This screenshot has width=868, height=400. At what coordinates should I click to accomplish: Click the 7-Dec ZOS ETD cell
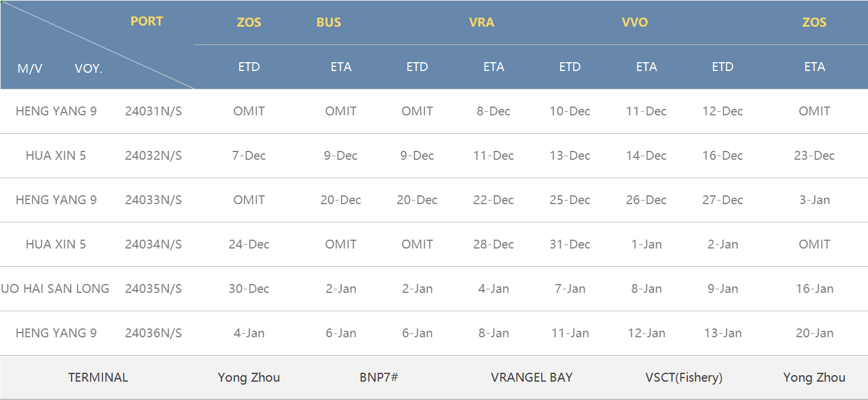tap(249, 156)
